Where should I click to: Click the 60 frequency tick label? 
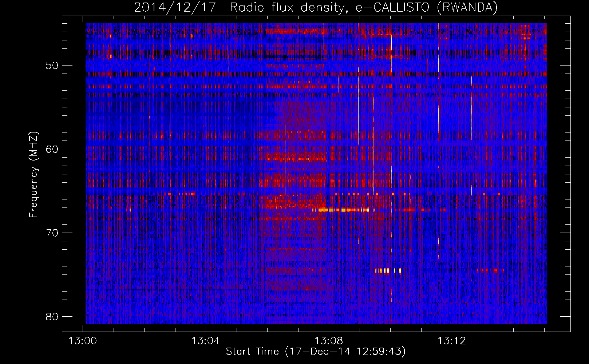tap(52, 149)
